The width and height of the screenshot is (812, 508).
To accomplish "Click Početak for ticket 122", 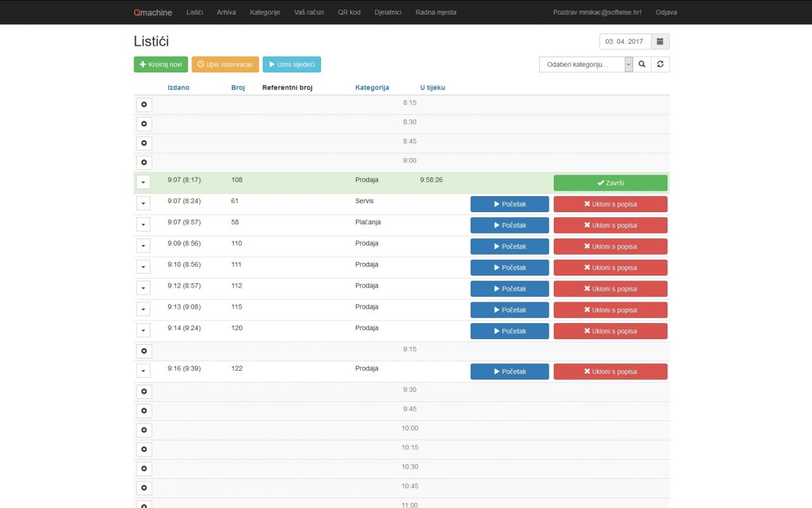I will [509, 371].
